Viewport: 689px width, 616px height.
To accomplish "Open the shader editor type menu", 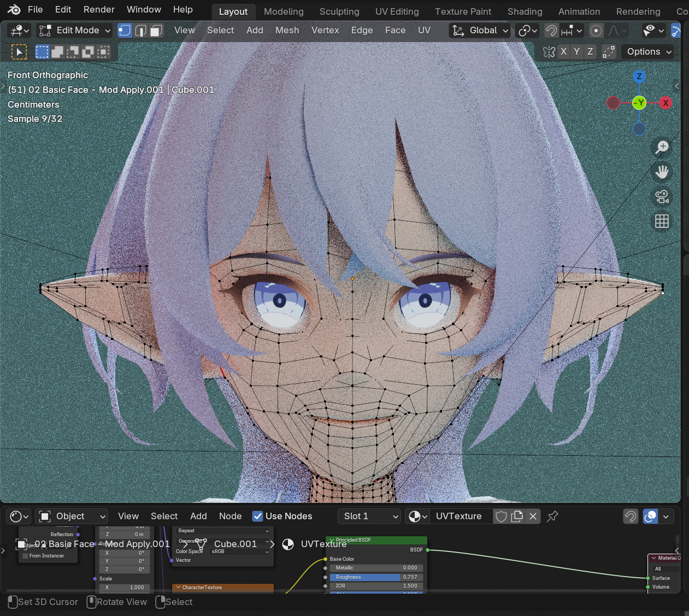I will coord(20,517).
